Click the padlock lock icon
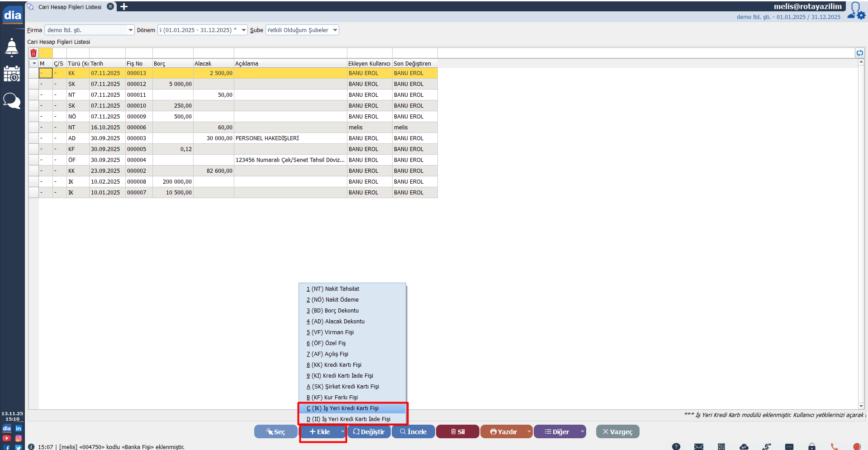 tap(812, 446)
